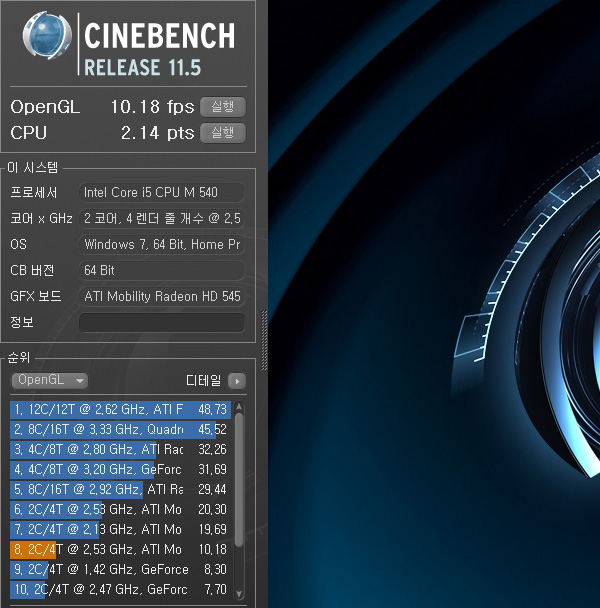This screenshot has height=608, width=600.
Task: Click the 디테일 label in the ranking panel
Action: click(x=203, y=380)
